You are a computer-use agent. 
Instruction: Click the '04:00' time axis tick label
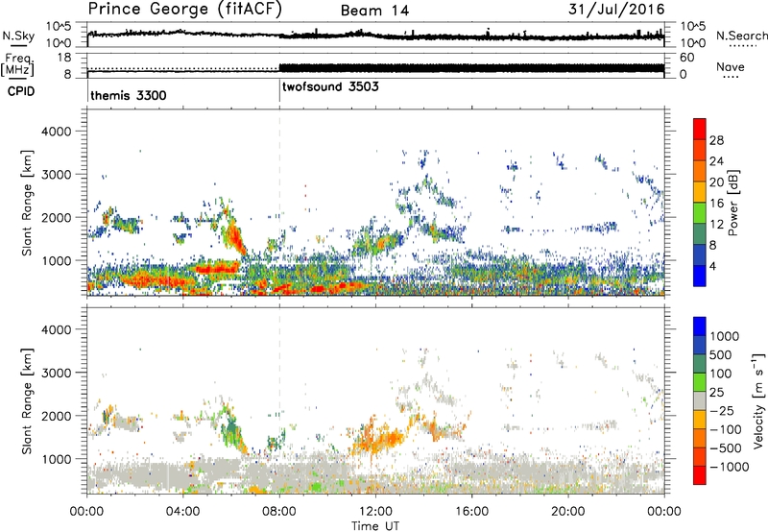coord(183,512)
